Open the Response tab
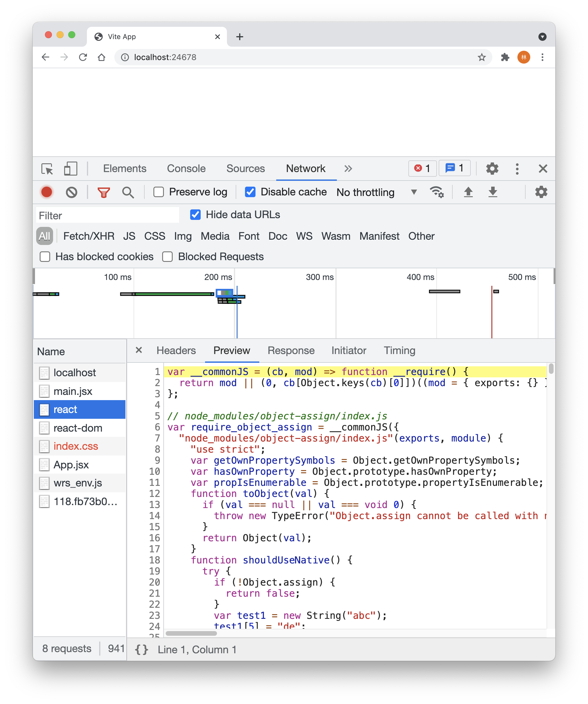 click(291, 351)
